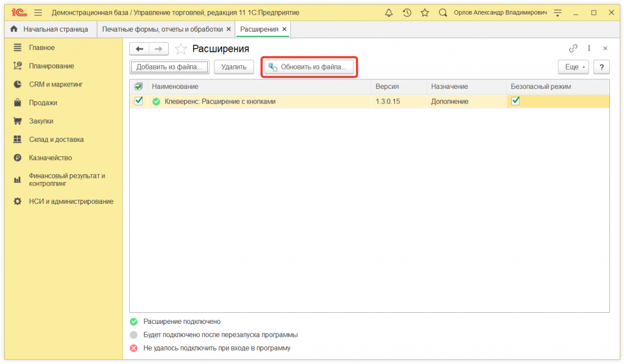Open the hamburger main menu icon

[x=38, y=13]
